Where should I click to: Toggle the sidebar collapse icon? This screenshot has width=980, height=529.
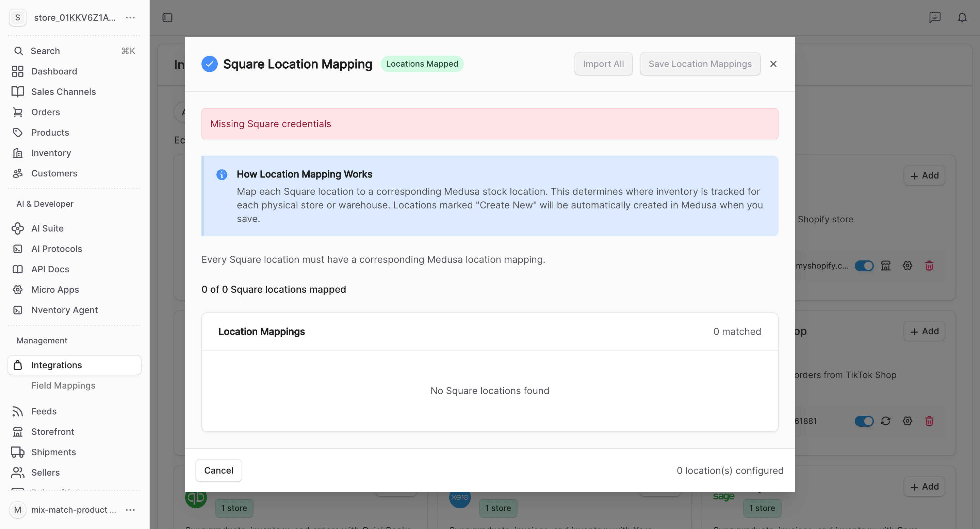[167, 18]
